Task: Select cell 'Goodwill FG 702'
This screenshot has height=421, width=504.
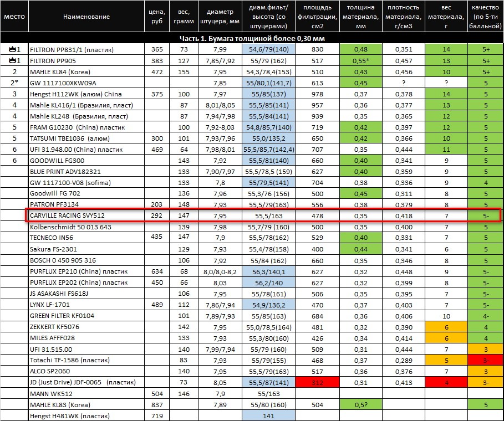Action: (x=86, y=193)
